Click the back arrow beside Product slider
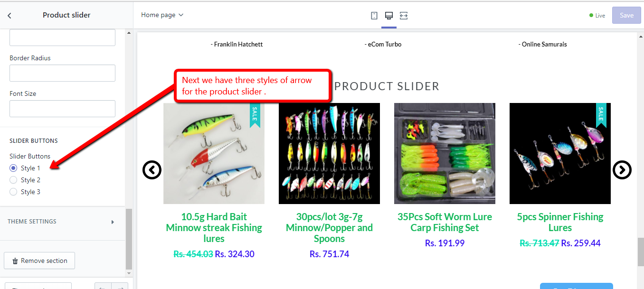The height and width of the screenshot is (289, 644). point(9,15)
